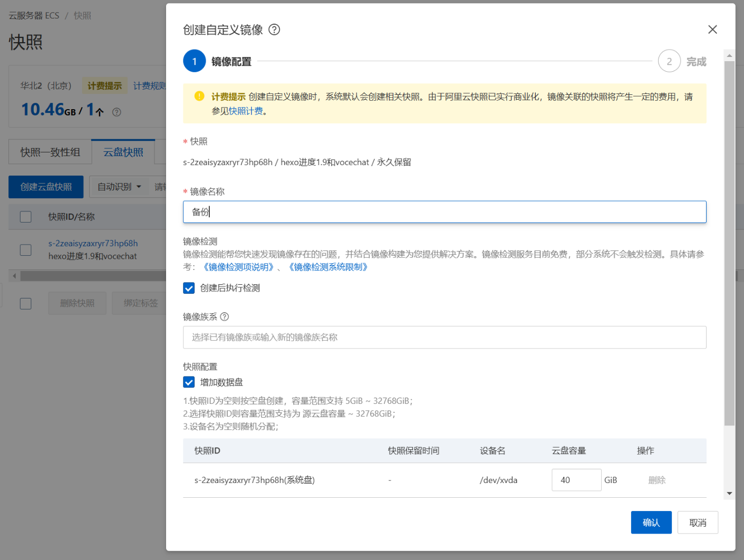Click background horizontal scrollbar thumb
Image resolution: width=744 pixels, height=560 pixels.
tap(93, 276)
